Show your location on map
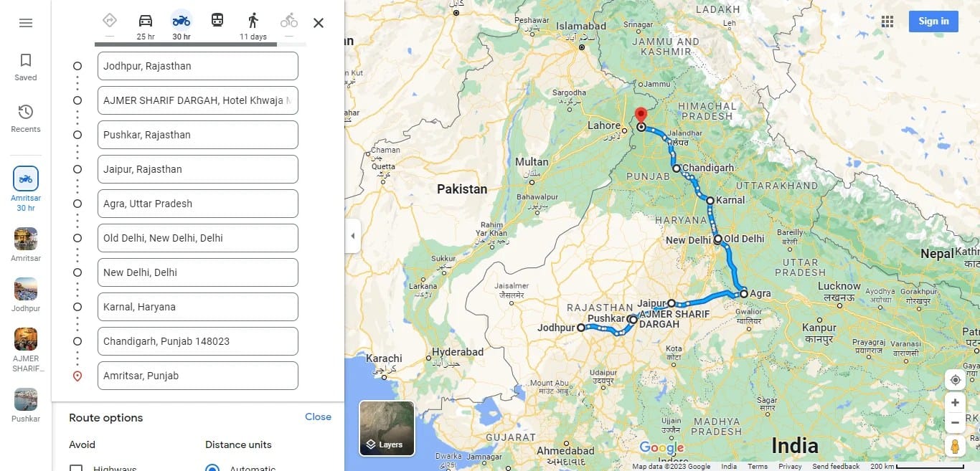Viewport: 980px width, 471px height. 955,380
